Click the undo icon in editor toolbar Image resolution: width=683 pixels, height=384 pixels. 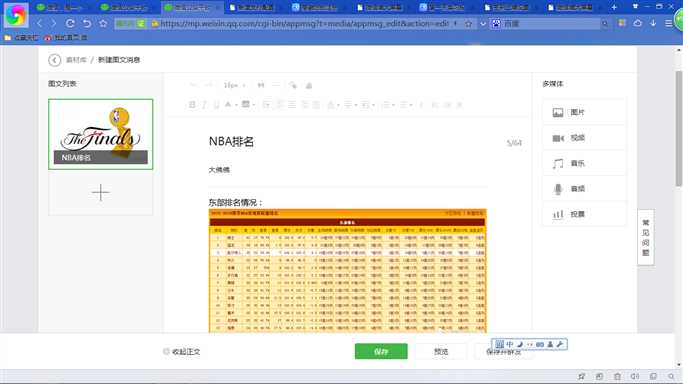pos(193,85)
